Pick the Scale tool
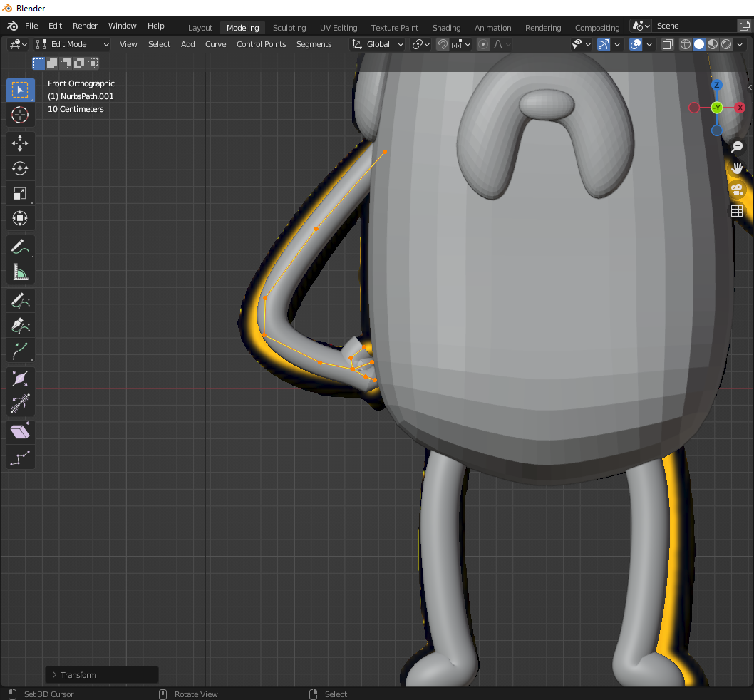 click(20, 193)
